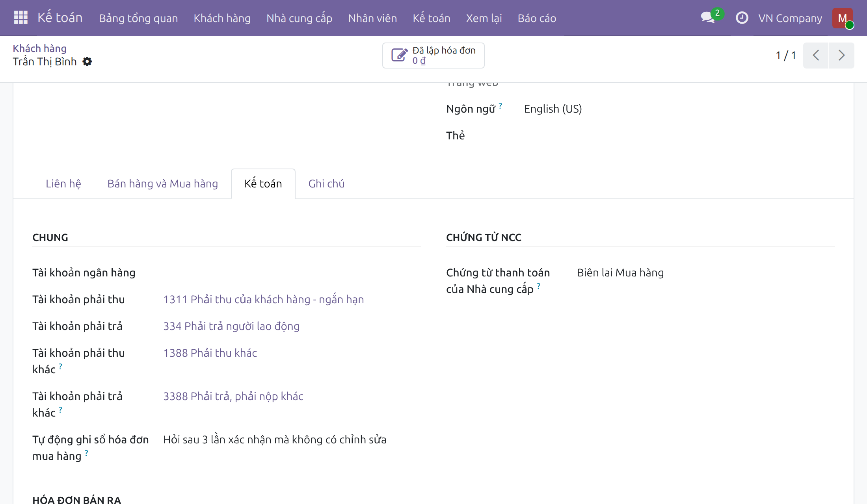Click the Thẻ tags field
The image size is (867, 504).
[x=679, y=135]
